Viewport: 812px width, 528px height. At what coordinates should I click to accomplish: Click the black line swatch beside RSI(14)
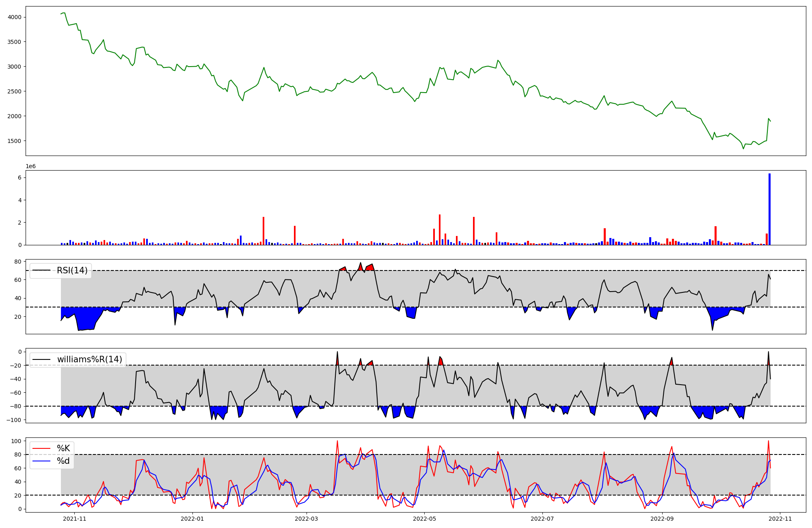tap(41, 270)
